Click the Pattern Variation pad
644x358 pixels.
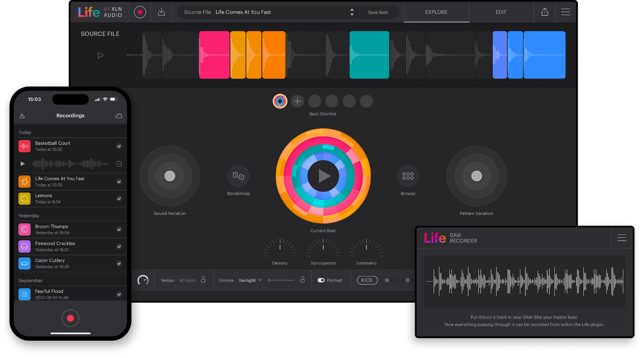(477, 176)
